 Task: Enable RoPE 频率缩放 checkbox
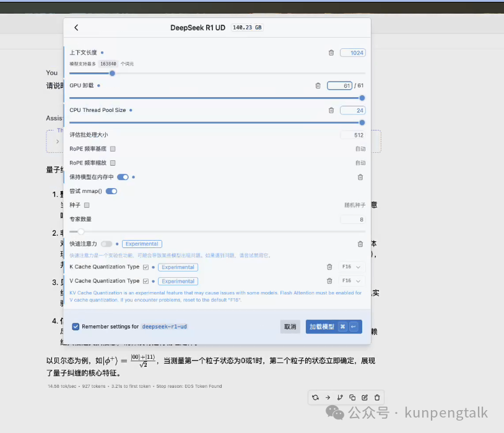(113, 163)
